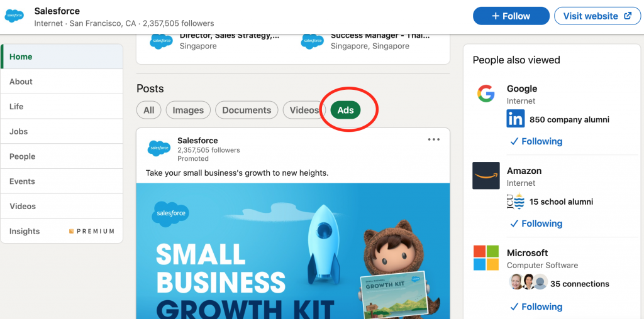Filter posts by Images
Image resolution: width=644 pixels, height=319 pixels.
coord(188,110)
